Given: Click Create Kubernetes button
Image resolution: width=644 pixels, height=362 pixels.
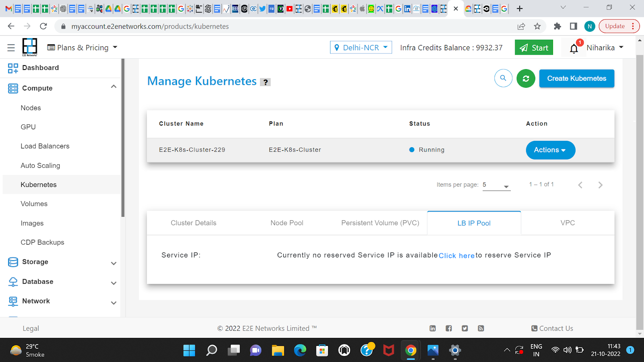Looking at the screenshot, I should coord(577,78).
